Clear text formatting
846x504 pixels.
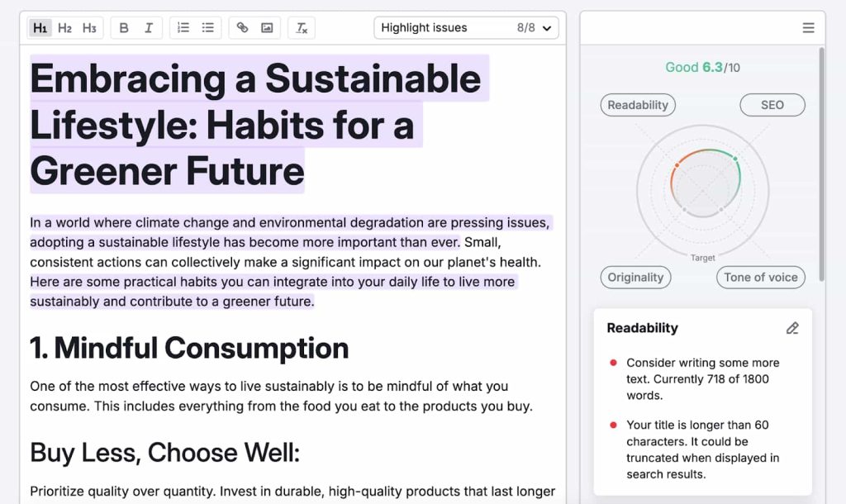point(302,28)
